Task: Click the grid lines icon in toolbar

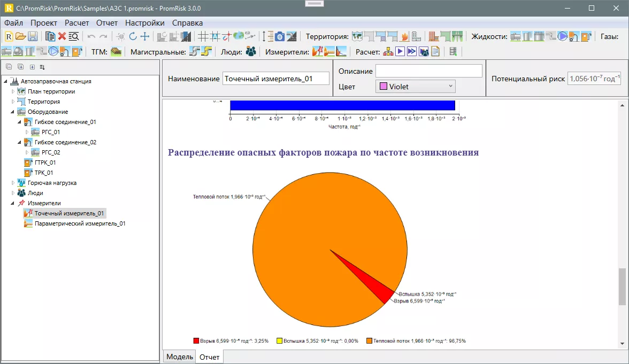Action: pyautogui.click(x=203, y=36)
